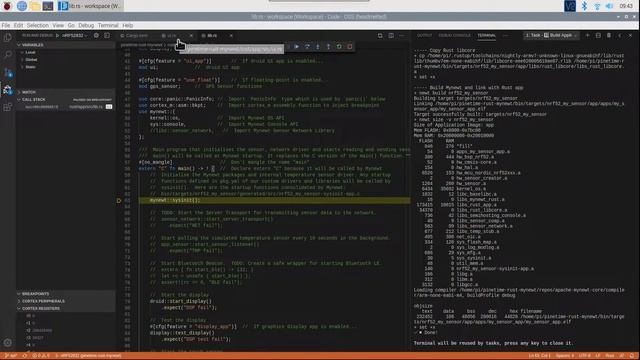This screenshot has width=640, height=360.
Task: Click breakpoint marker at mynewt::sysinit line
Action: (x=119, y=200)
